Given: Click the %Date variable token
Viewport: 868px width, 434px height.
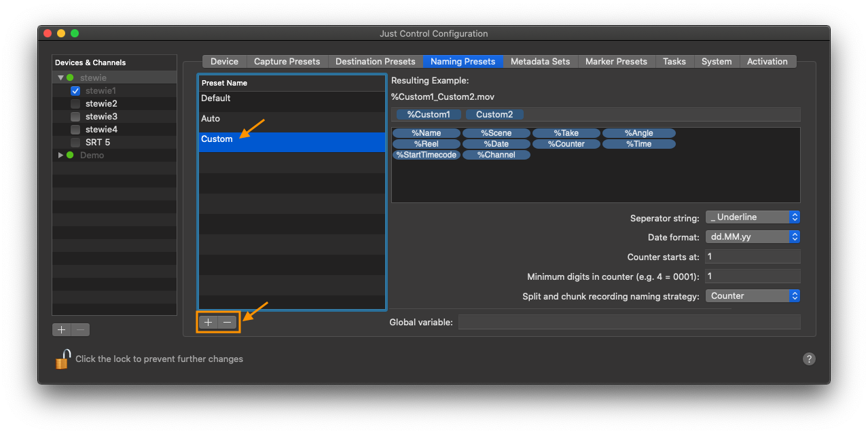Looking at the screenshot, I should [x=496, y=144].
